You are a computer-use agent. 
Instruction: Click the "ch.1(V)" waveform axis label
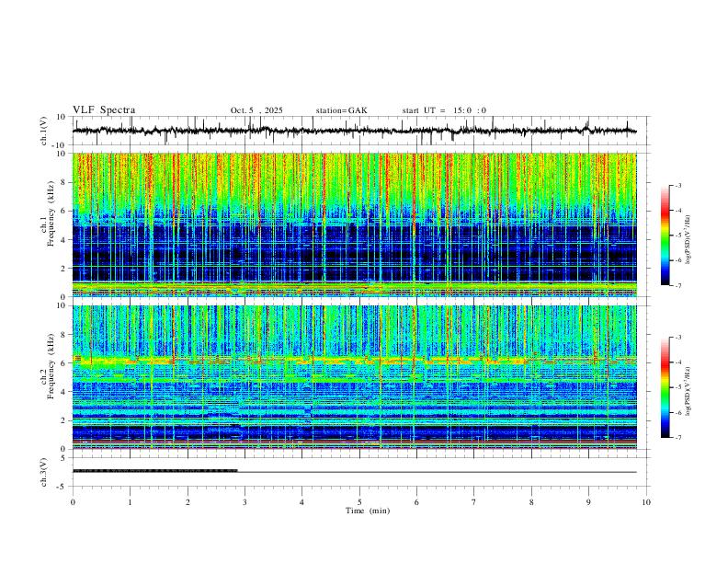[44, 131]
